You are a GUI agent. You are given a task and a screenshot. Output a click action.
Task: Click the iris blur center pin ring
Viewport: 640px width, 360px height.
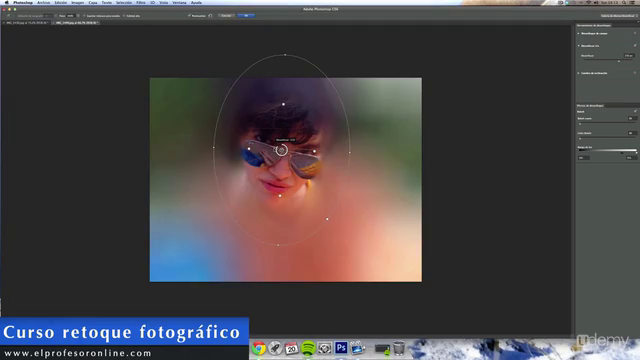281,150
